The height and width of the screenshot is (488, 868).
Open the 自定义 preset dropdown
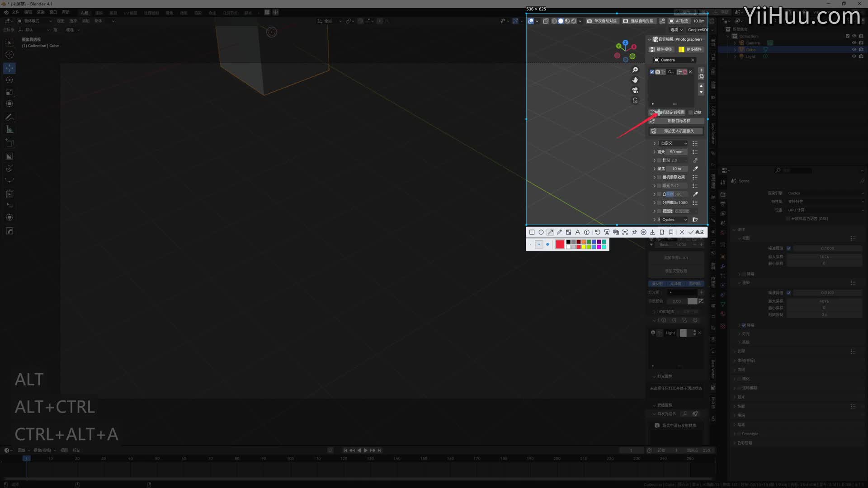674,143
